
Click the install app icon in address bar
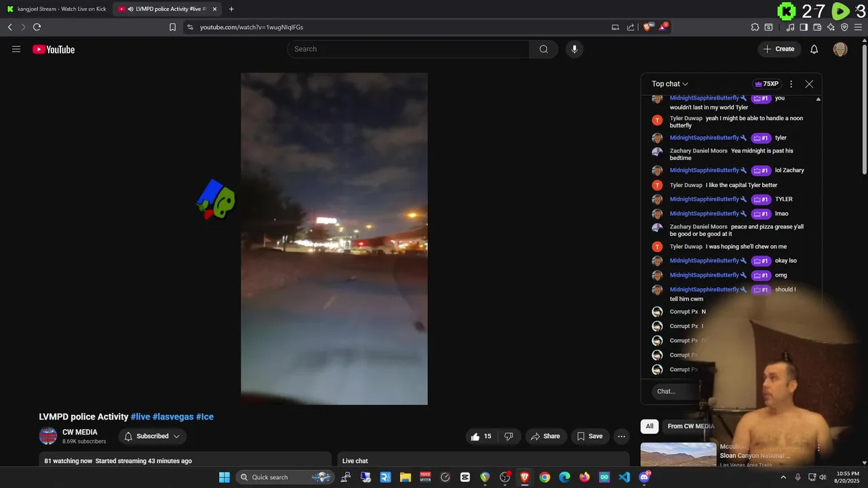pos(615,27)
